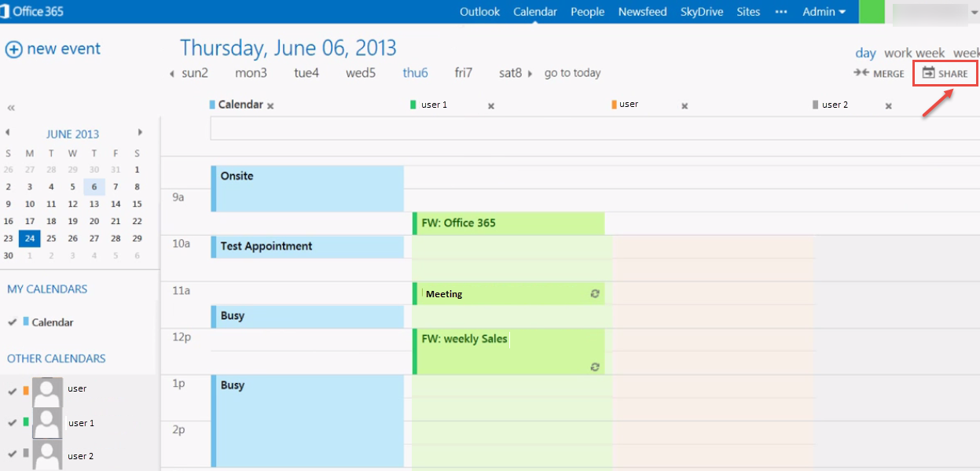Screen dimensions: 980x471
Task: Click go to today link
Action: (x=572, y=73)
